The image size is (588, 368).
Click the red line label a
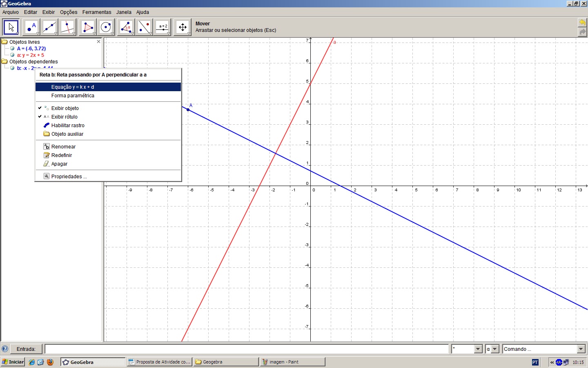(x=334, y=42)
